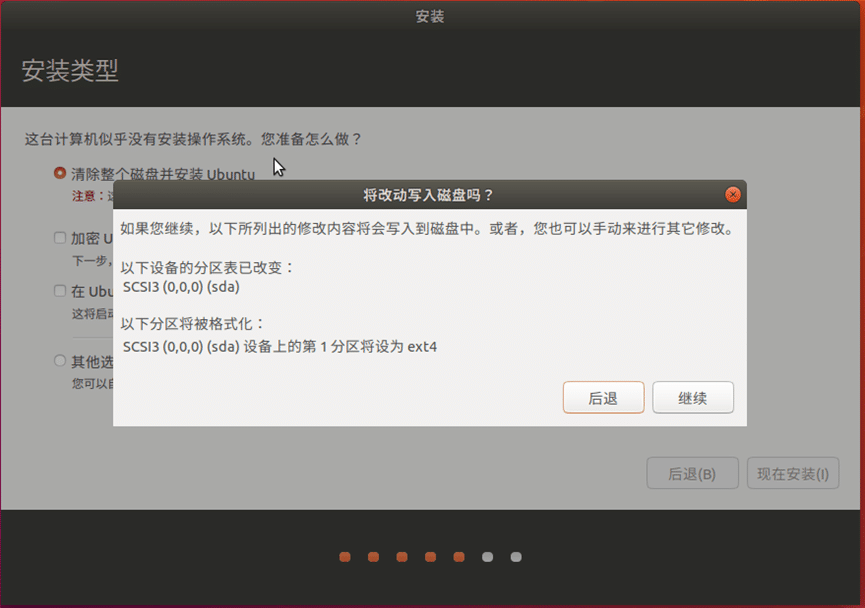Click the 后退(B) button behind the dialog
865x608 pixels.
[692, 473]
